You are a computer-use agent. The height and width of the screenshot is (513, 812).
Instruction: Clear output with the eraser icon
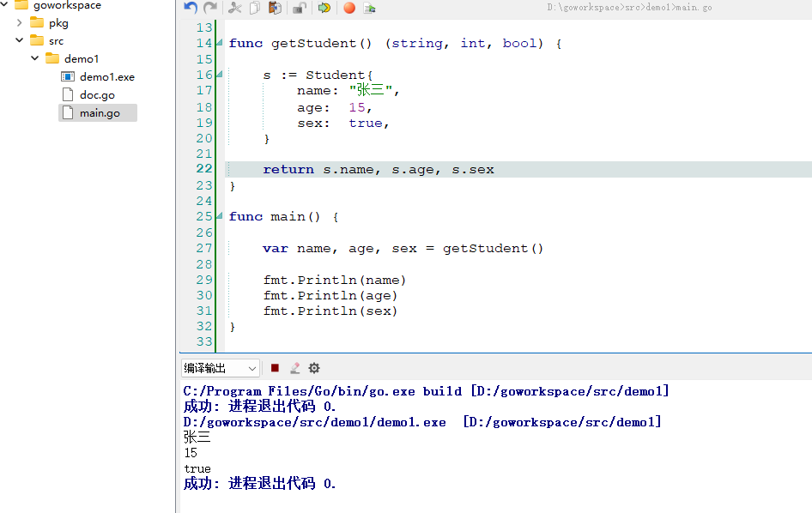(x=294, y=368)
